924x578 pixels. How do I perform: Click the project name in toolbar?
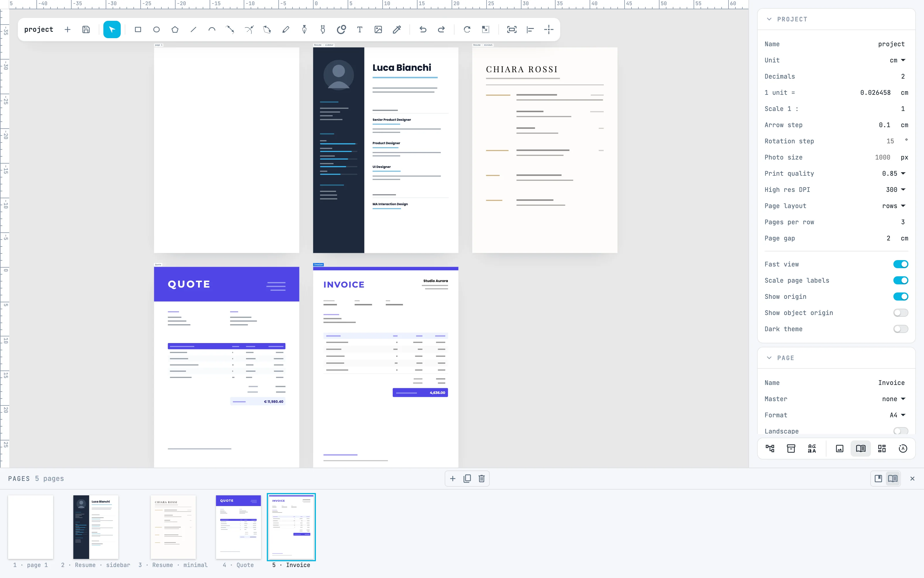(x=39, y=29)
